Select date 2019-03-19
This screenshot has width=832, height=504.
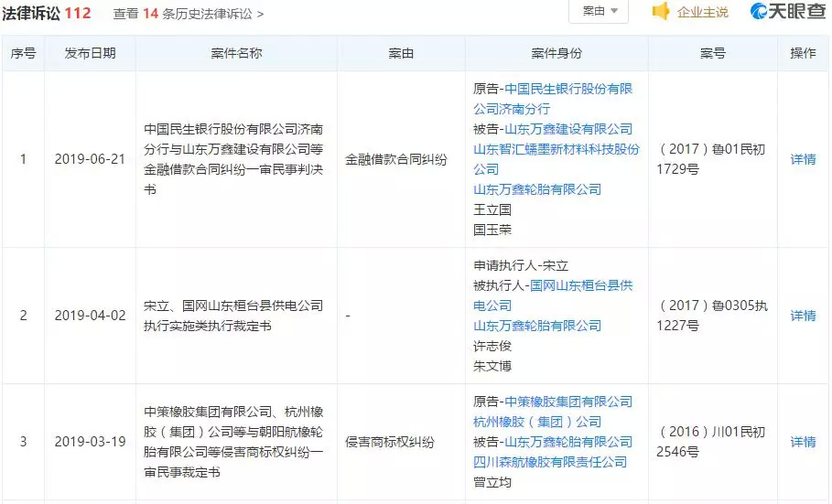point(90,442)
